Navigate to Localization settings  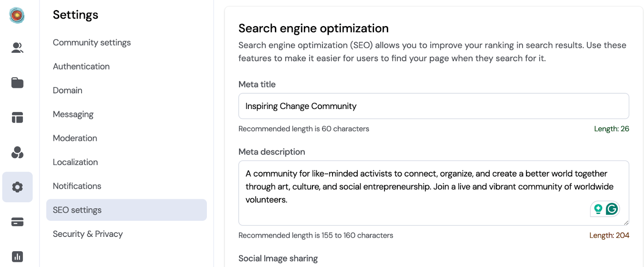pos(75,162)
